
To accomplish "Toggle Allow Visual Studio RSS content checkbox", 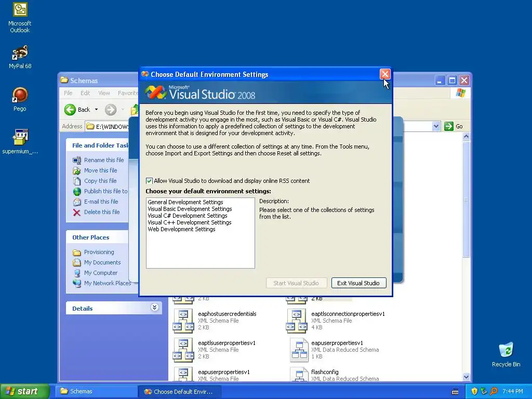I will click(149, 181).
